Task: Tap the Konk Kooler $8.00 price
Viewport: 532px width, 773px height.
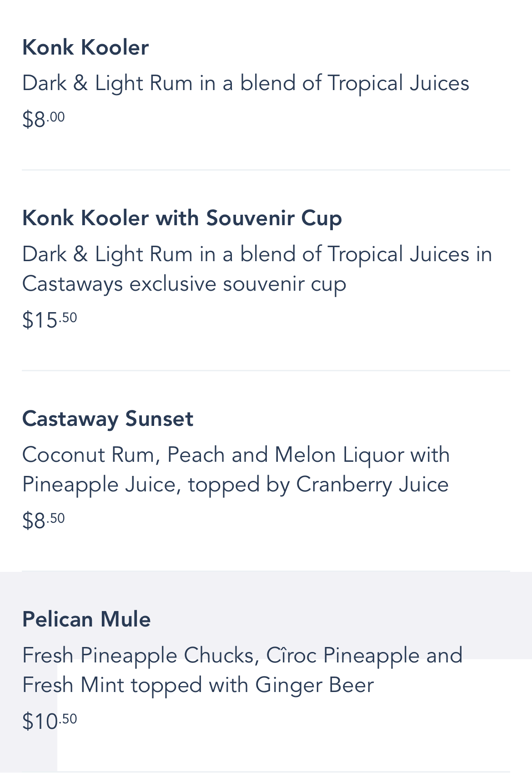Action: pos(44,119)
